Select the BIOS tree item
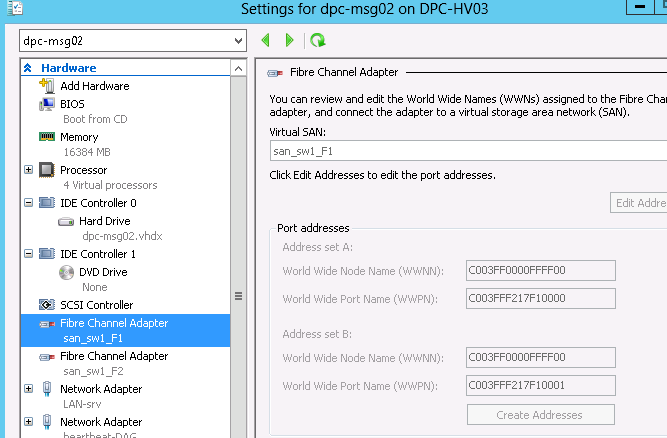Viewport: 667px width, 438px height. coord(72,104)
